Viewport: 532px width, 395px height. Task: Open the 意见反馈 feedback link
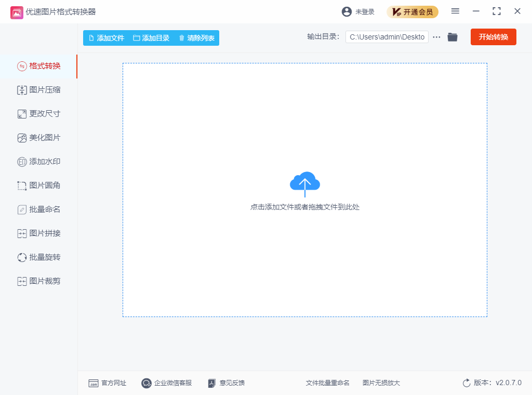227,383
